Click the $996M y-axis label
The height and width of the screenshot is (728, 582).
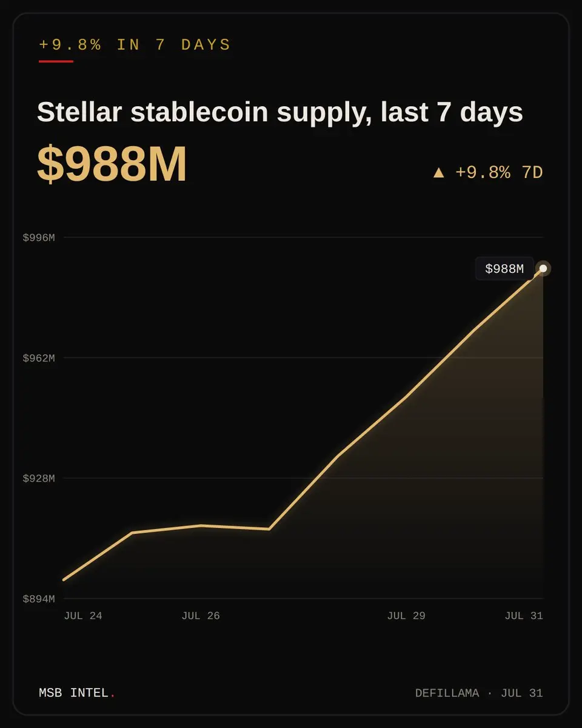click(x=39, y=237)
